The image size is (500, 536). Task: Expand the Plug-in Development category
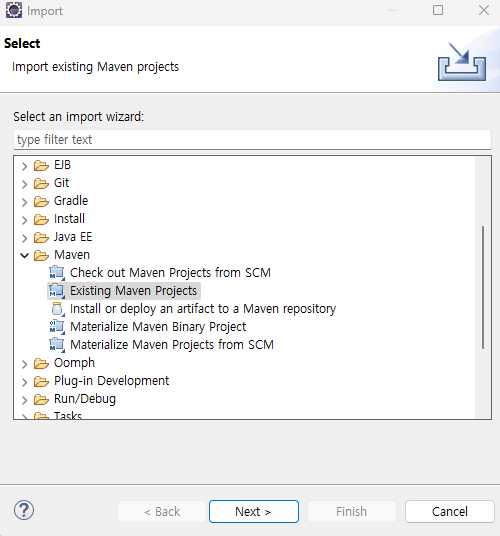click(x=24, y=382)
